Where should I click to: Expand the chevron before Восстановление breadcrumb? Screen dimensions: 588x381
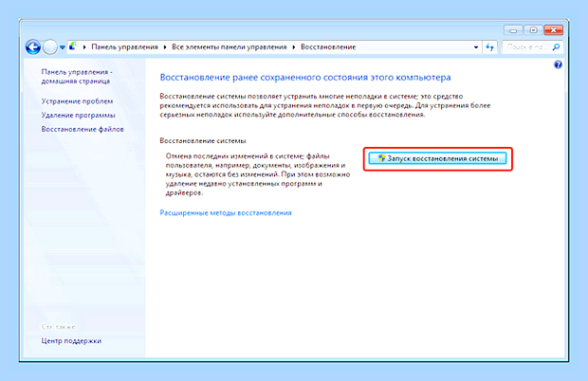tap(294, 47)
